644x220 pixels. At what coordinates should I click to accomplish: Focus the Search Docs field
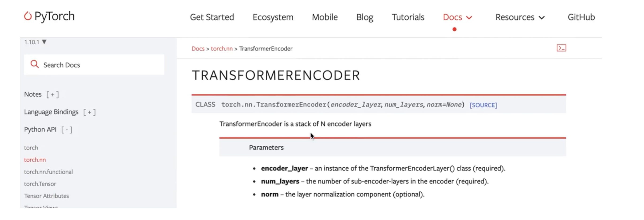[x=94, y=65]
